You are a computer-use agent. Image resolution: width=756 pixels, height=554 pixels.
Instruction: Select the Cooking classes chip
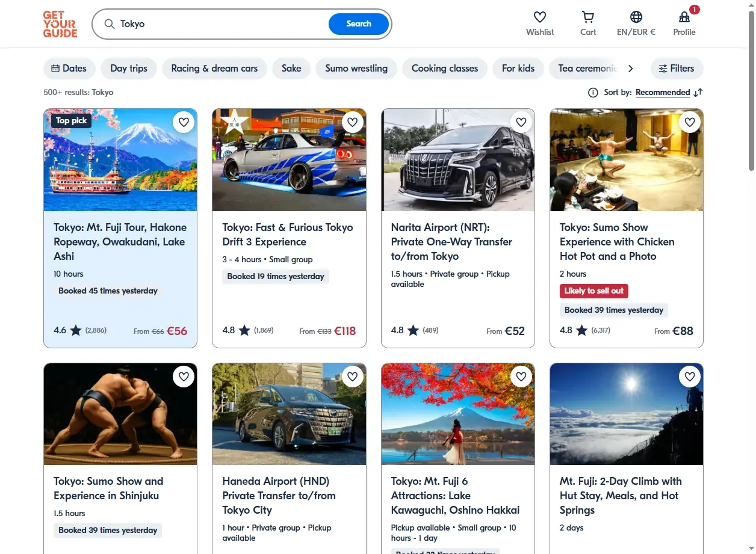445,69
